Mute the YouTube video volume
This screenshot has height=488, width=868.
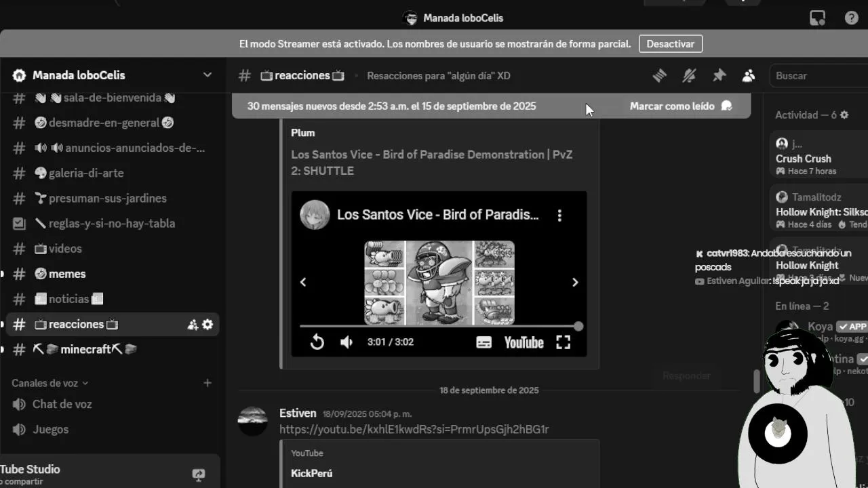click(347, 342)
